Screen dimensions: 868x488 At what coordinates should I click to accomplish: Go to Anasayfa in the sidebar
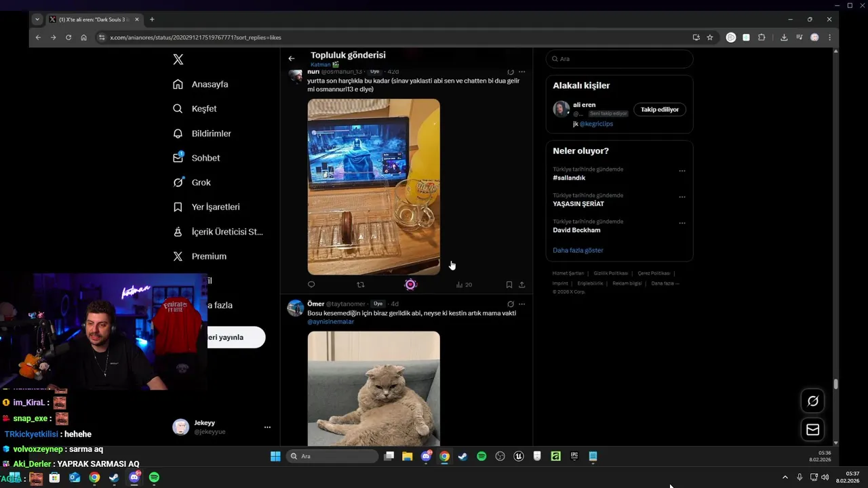point(201,84)
